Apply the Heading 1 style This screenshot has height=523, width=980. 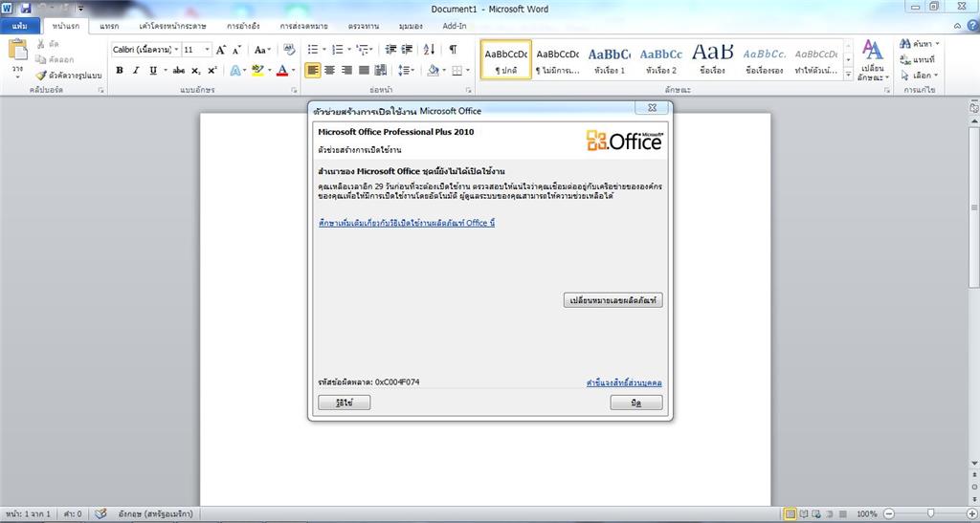(x=610, y=60)
